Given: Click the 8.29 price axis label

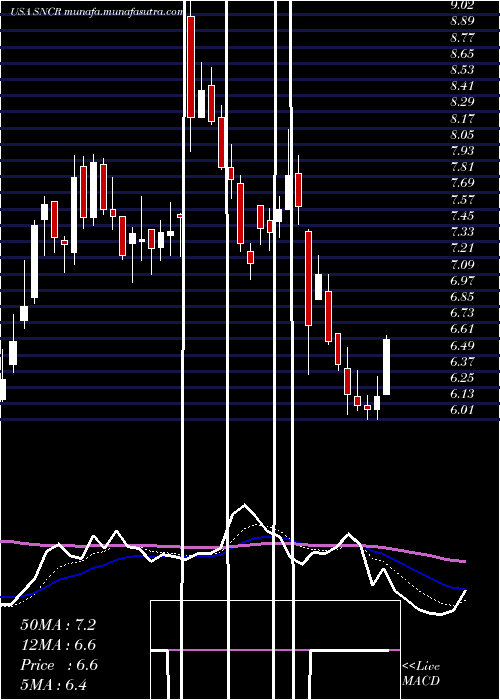Looking at the screenshot, I should pos(462,102).
